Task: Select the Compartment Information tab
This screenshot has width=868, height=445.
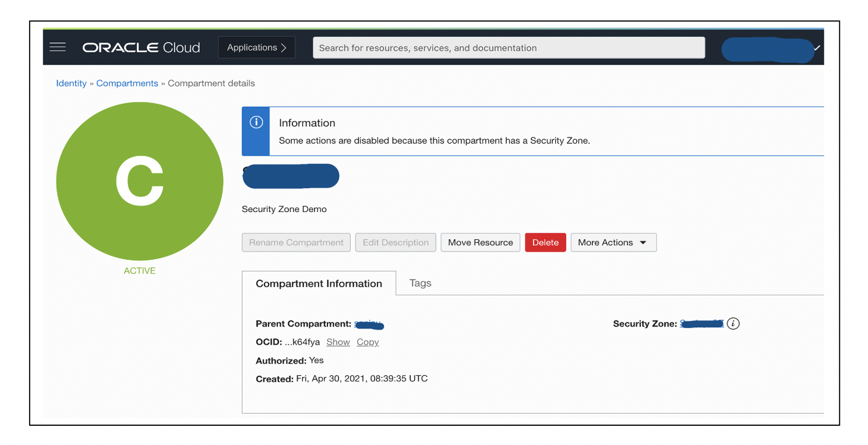Action: coord(319,283)
